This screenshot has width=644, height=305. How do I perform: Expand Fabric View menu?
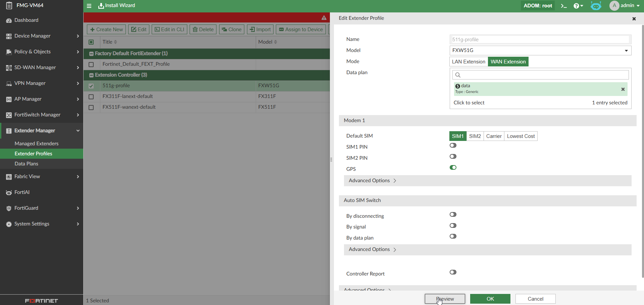(x=42, y=176)
